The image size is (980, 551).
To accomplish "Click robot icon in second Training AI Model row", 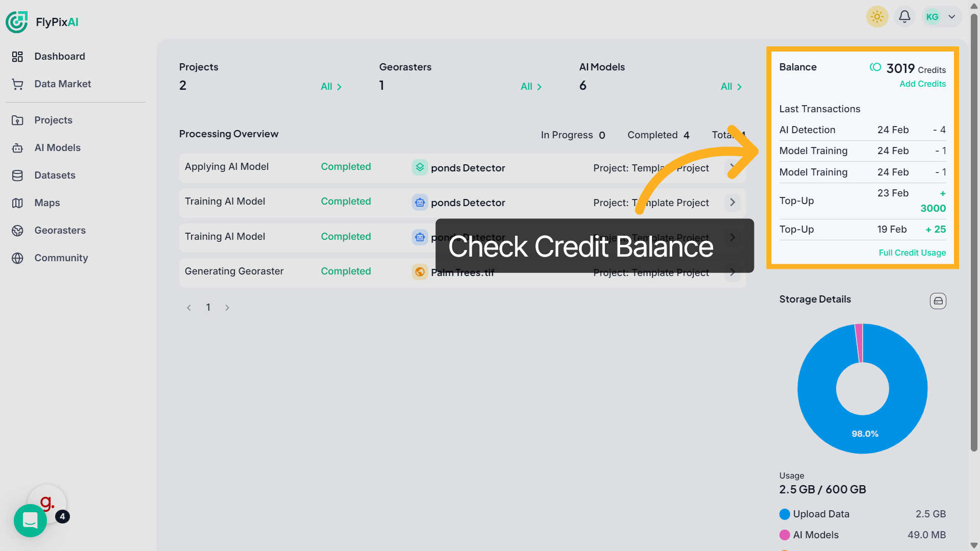I will 420,237.
